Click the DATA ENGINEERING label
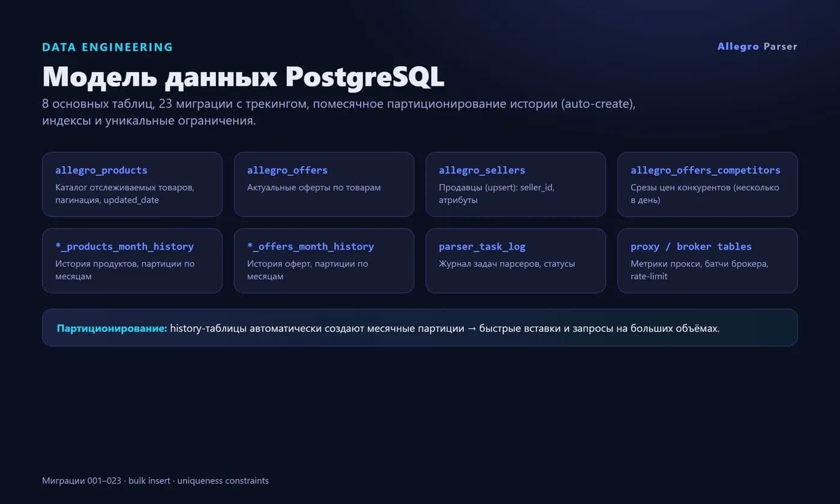Image resolution: width=840 pixels, height=504 pixels. click(107, 47)
